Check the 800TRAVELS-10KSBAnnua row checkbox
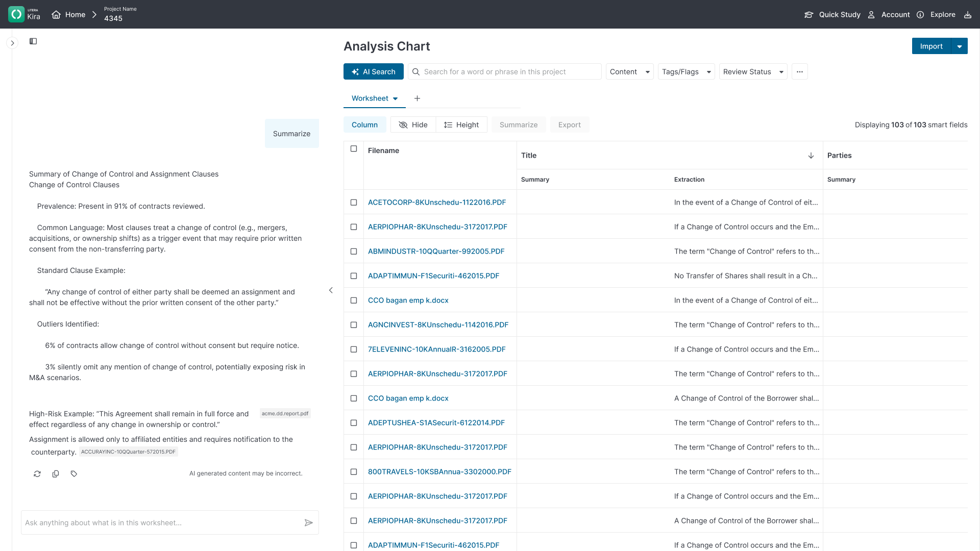 pos(354,472)
